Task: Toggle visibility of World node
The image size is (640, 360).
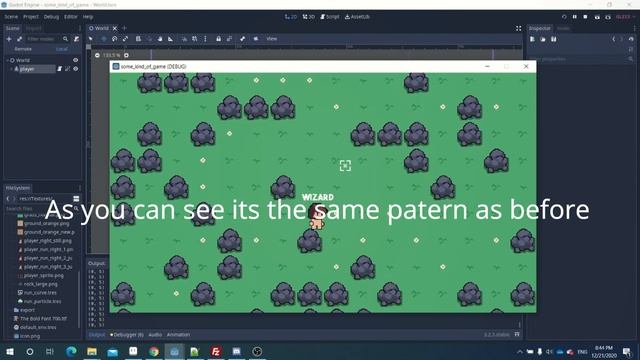Action: pos(76,60)
